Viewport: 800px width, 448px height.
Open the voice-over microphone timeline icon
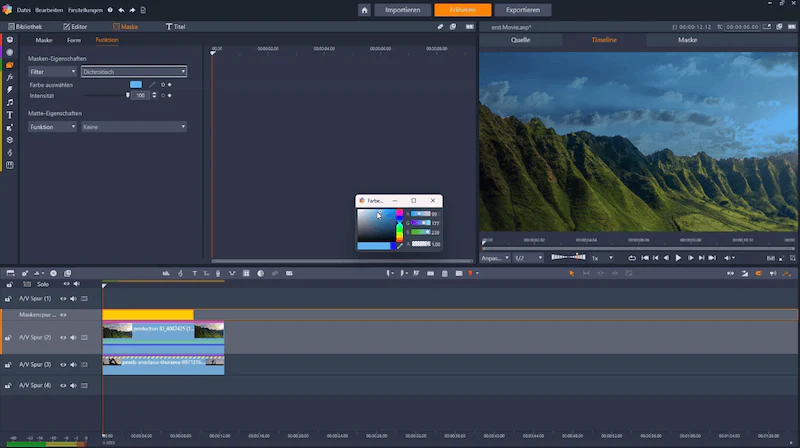tap(218, 273)
